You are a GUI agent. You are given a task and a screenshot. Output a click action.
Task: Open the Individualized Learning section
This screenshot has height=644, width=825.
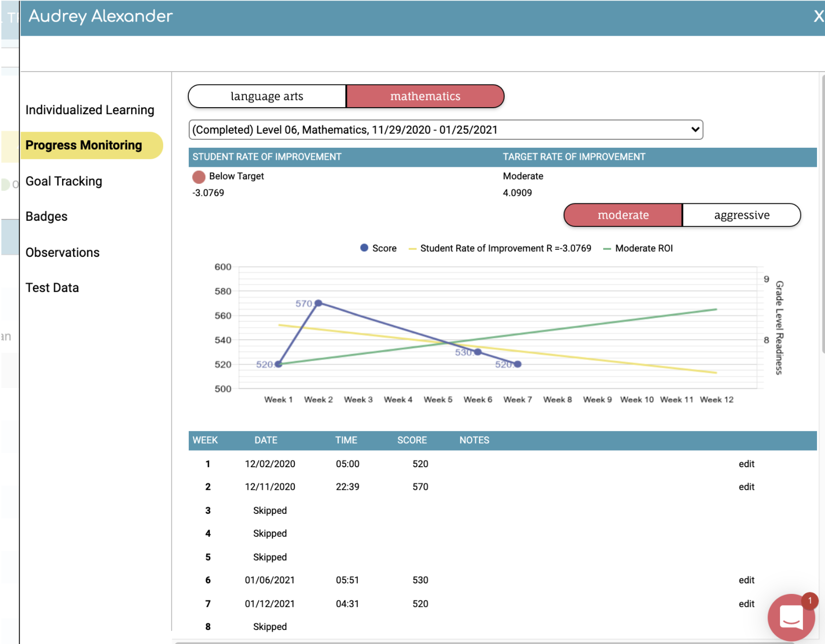90,110
